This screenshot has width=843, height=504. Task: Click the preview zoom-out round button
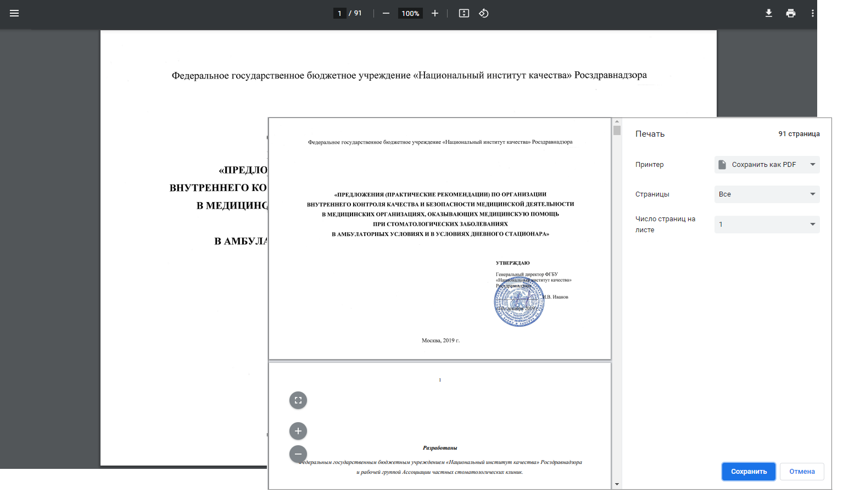(298, 454)
